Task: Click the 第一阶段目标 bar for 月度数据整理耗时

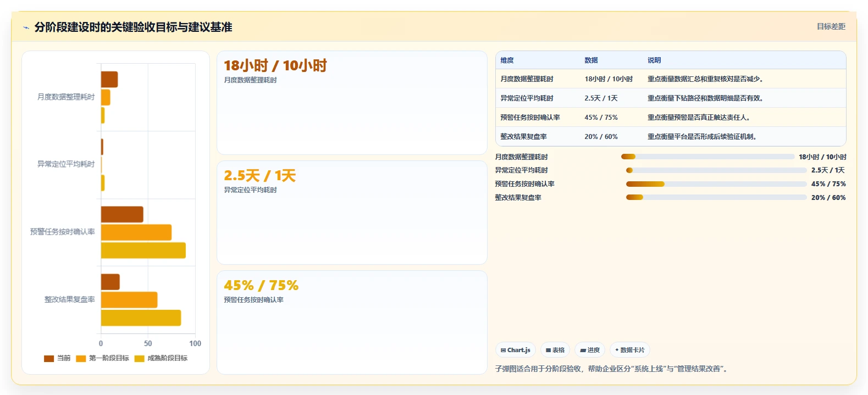Action: coord(106,97)
